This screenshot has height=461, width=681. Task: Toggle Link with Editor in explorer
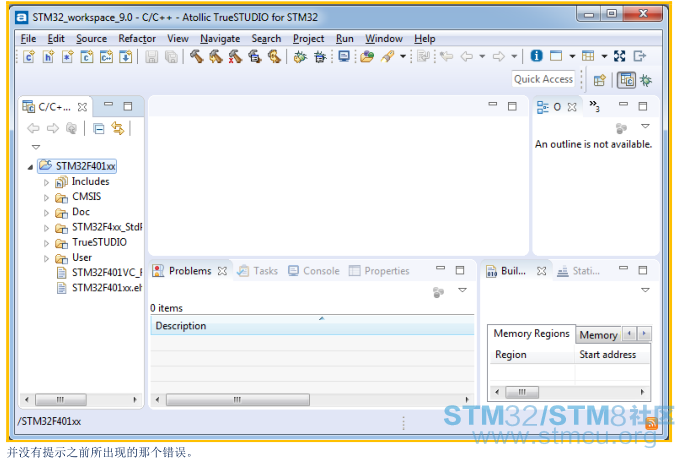(x=118, y=129)
